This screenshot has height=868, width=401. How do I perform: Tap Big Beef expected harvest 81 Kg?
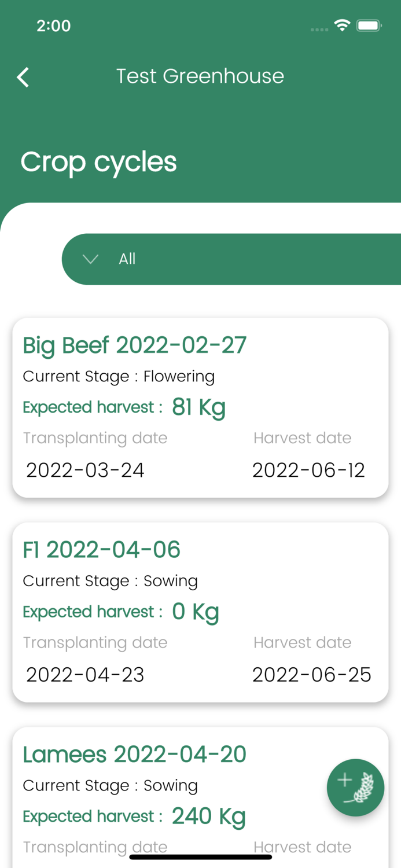pos(198,407)
